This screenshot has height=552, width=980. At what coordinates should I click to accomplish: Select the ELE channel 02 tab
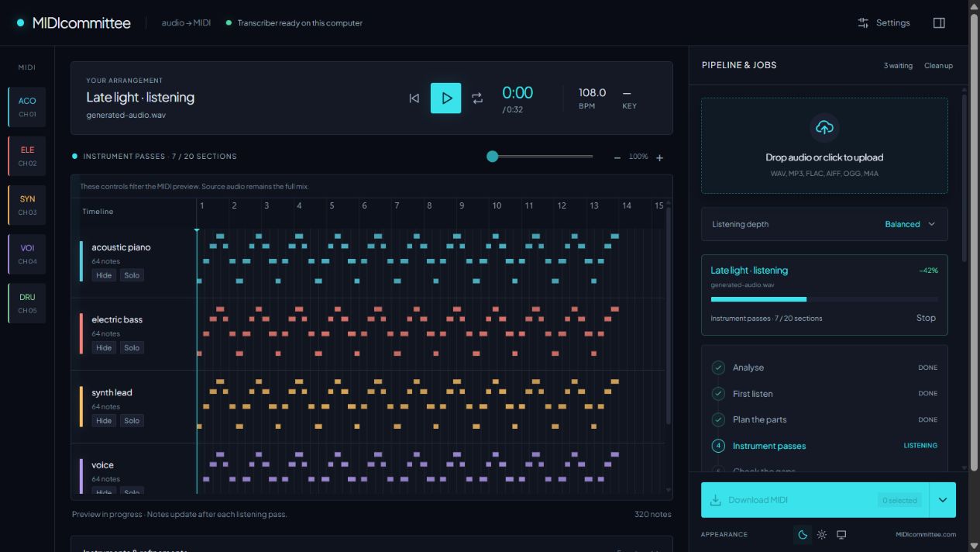click(x=27, y=156)
